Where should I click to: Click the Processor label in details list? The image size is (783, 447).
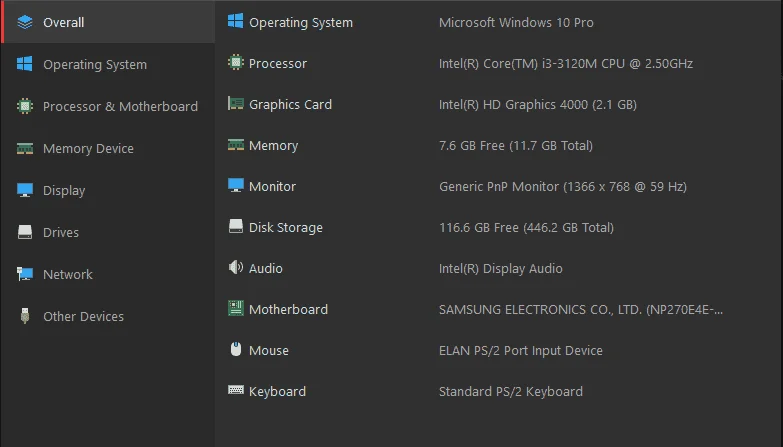(x=278, y=63)
